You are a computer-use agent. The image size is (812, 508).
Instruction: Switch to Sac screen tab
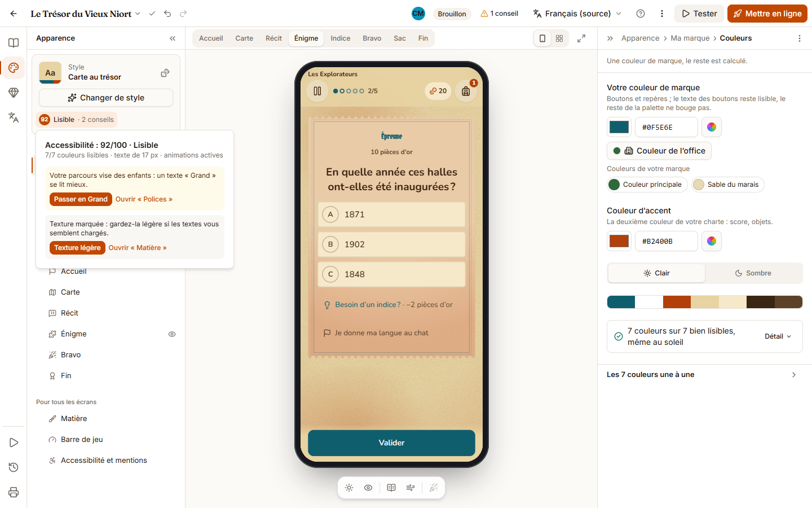pos(400,38)
